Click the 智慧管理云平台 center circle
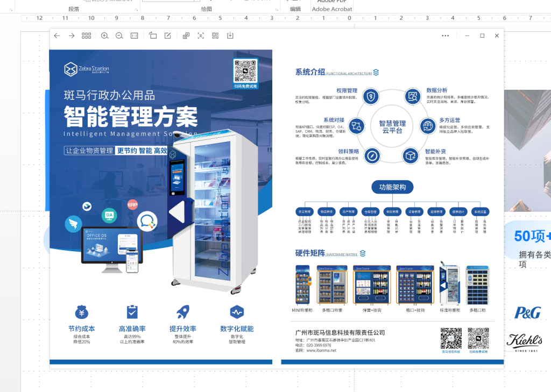 pyautogui.click(x=392, y=127)
